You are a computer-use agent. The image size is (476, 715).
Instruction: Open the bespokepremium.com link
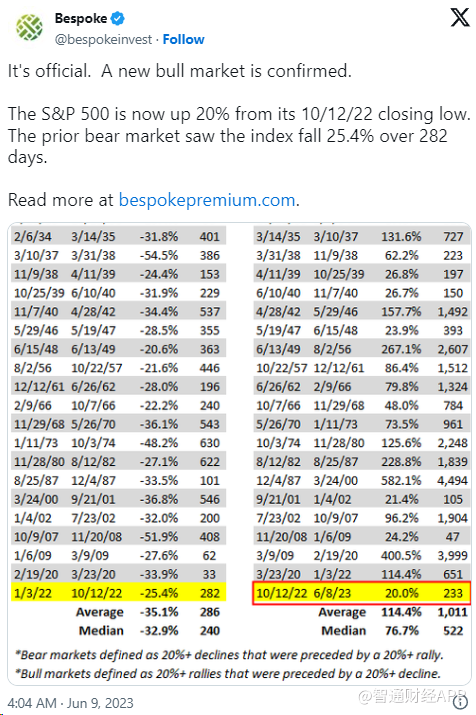pos(207,200)
